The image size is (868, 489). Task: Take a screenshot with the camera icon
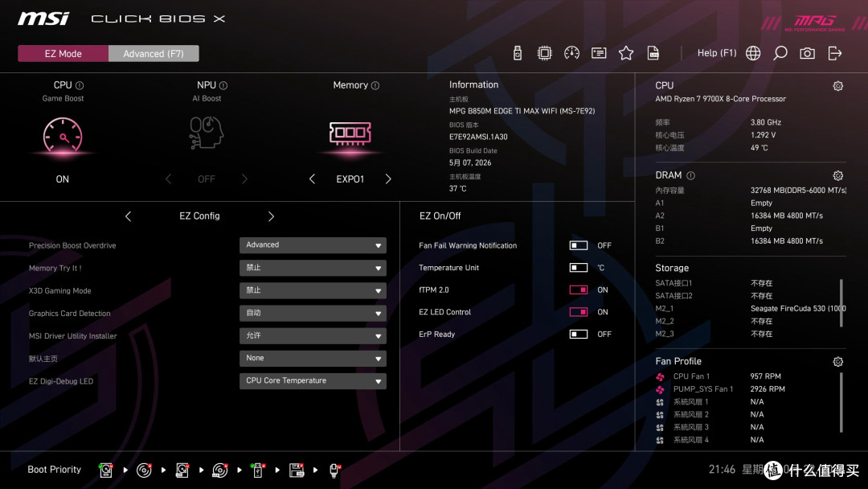pyautogui.click(x=807, y=53)
